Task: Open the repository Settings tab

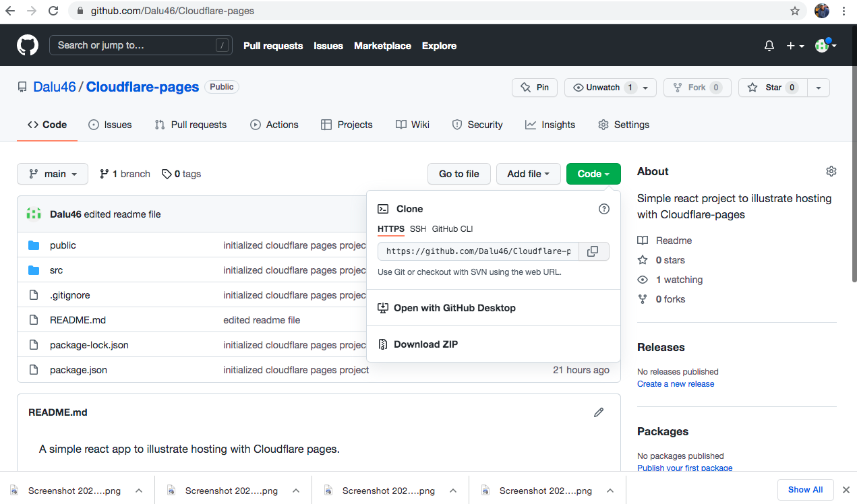Action: tap(624, 125)
